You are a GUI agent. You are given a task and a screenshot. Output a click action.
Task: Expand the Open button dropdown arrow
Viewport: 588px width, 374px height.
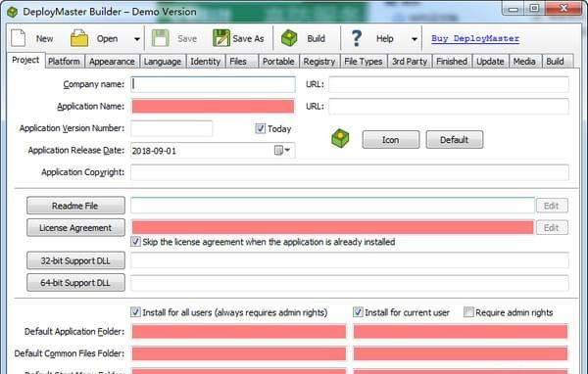point(137,38)
